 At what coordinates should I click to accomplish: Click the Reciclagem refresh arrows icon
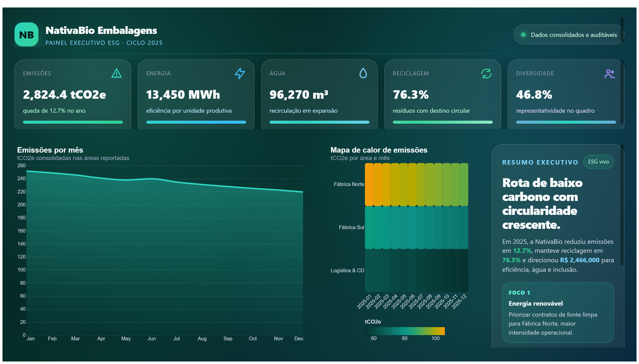[x=486, y=74]
